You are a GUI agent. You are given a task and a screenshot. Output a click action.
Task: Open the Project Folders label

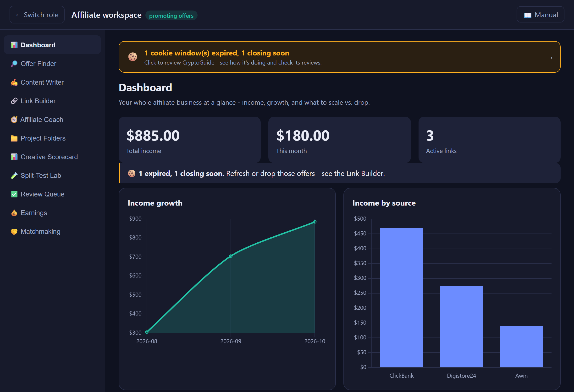click(43, 138)
